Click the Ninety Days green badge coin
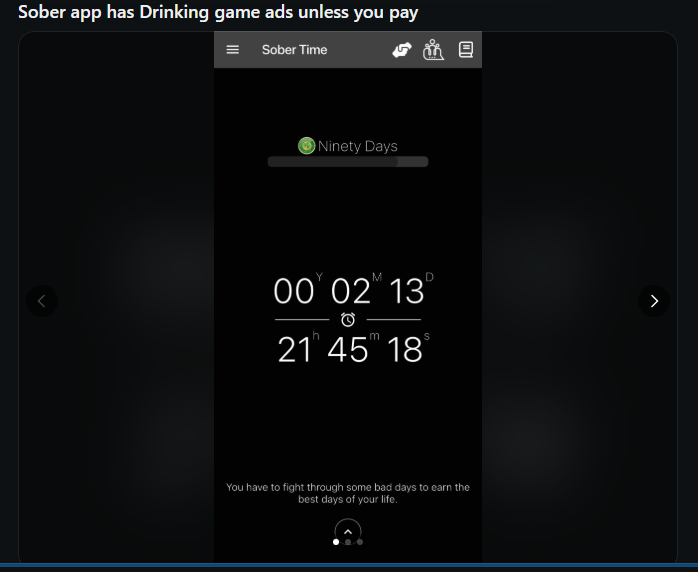698x572 pixels. (306, 146)
